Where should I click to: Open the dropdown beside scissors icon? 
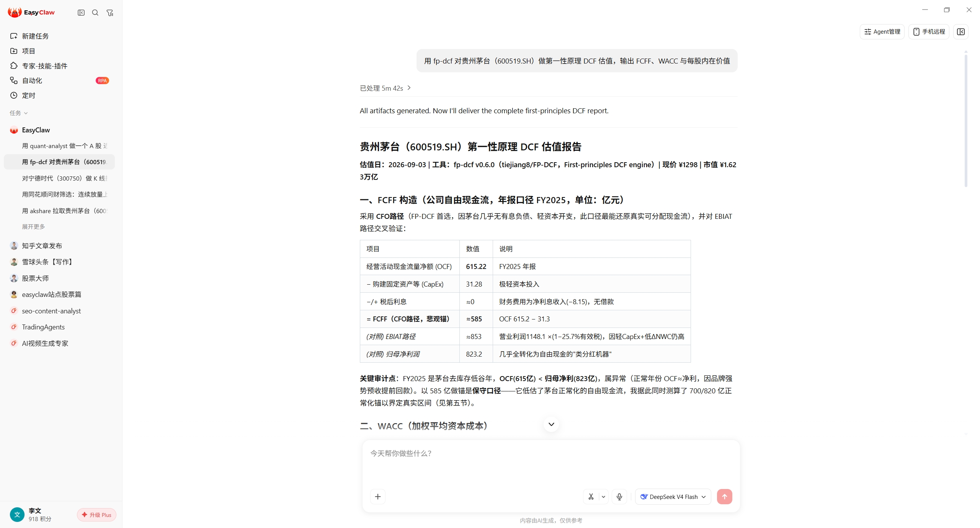603,497
